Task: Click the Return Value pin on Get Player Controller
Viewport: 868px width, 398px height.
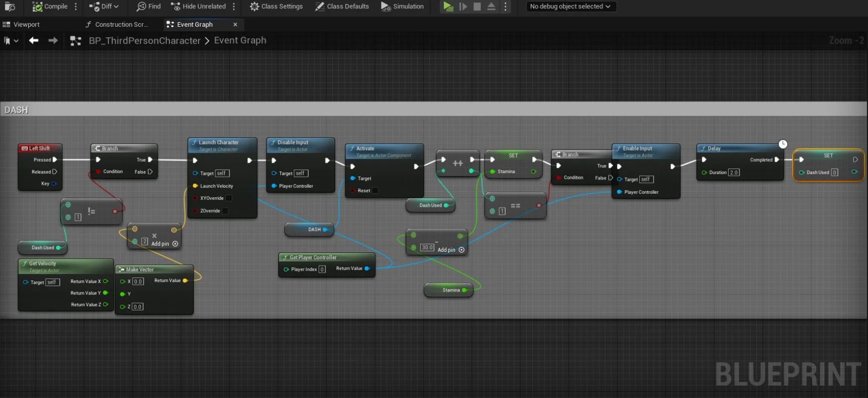Action: 367,269
